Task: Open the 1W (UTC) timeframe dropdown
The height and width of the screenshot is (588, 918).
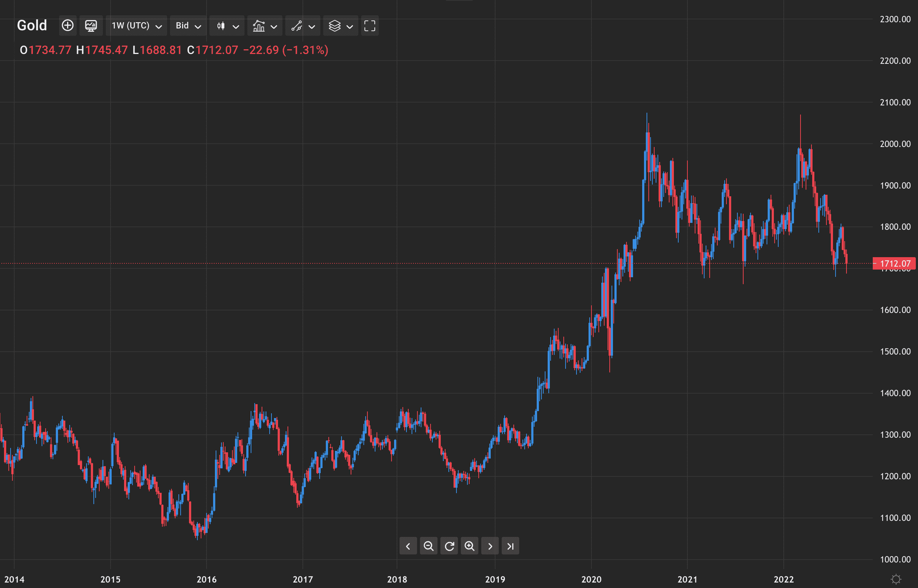Action: [x=136, y=26]
